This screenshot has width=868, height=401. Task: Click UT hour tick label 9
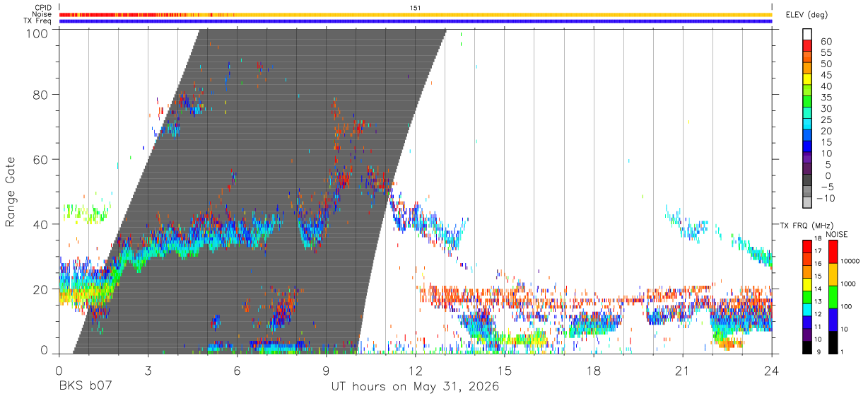click(326, 370)
